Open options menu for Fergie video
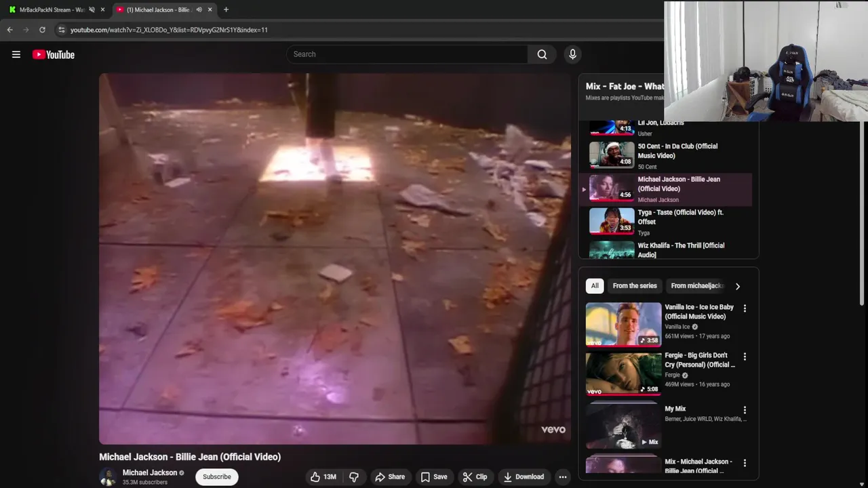Viewport: 868px width, 488px height. pos(745,357)
